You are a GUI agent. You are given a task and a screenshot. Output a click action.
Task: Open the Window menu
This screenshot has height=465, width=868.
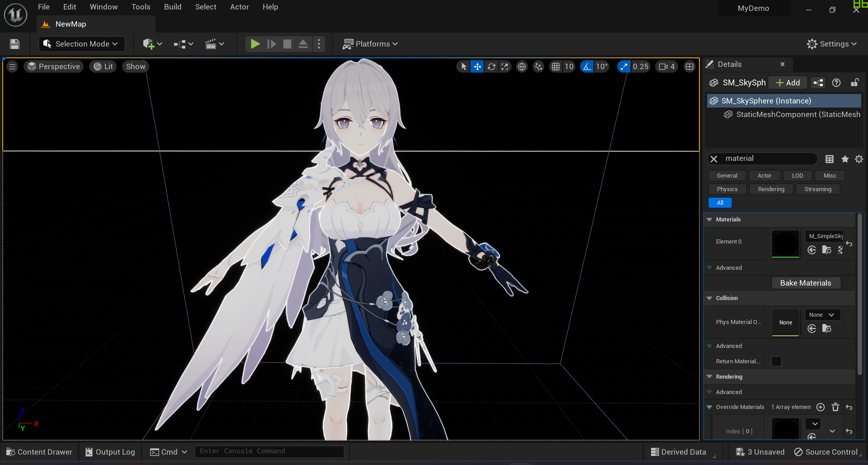coord(104,7)
